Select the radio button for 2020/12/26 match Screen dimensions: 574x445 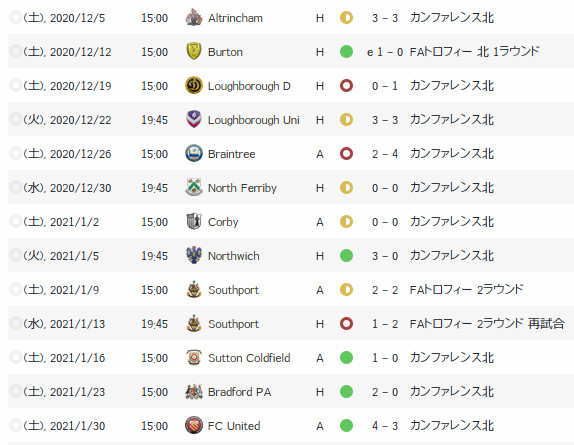pyautogui.click(x=15, y=154)
